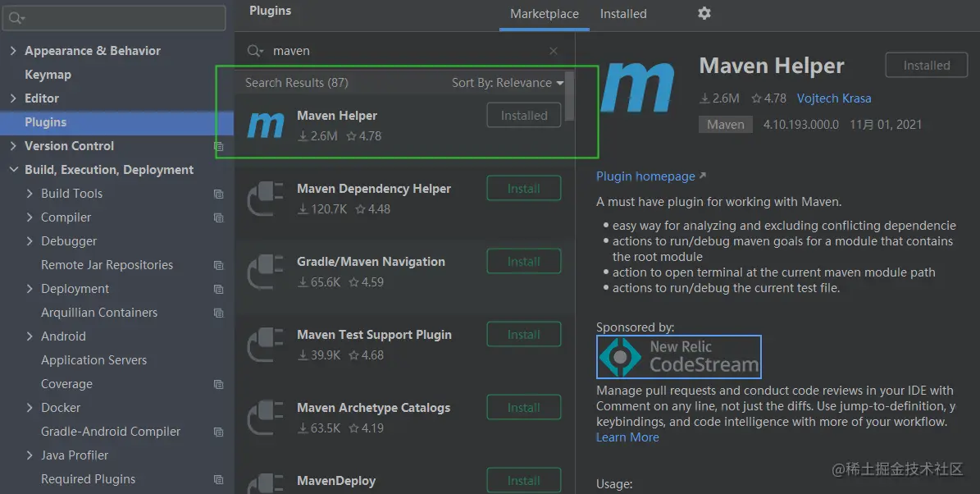Collapse Build, Execution, Deployment node
The height and width of the screenshot is (494, 980).
13,170
